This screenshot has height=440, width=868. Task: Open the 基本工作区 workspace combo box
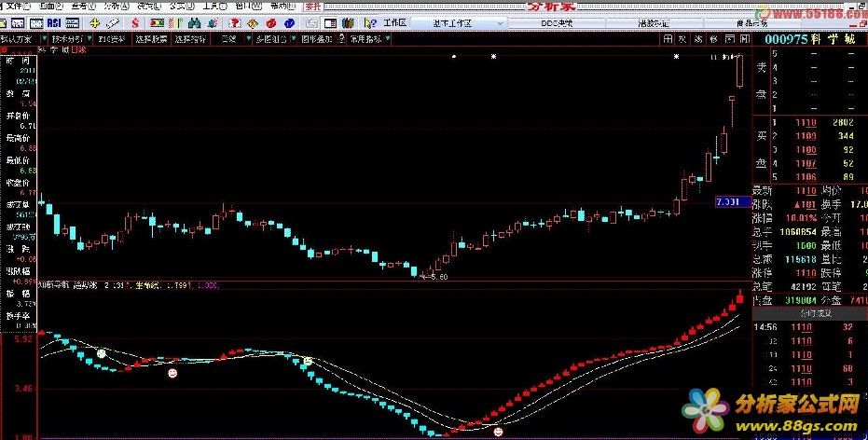click(460, 24)
